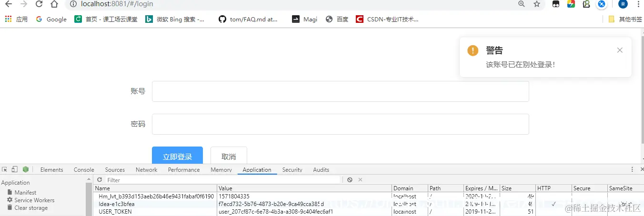Switch to the Audits tab
The height and width of the screenshot is (216, 644).
point(321,170)
